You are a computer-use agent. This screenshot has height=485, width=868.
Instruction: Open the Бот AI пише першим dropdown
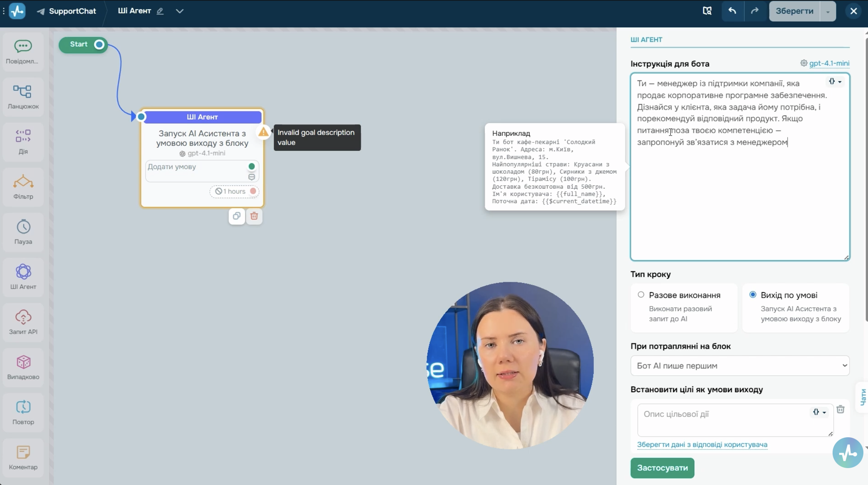740,366
